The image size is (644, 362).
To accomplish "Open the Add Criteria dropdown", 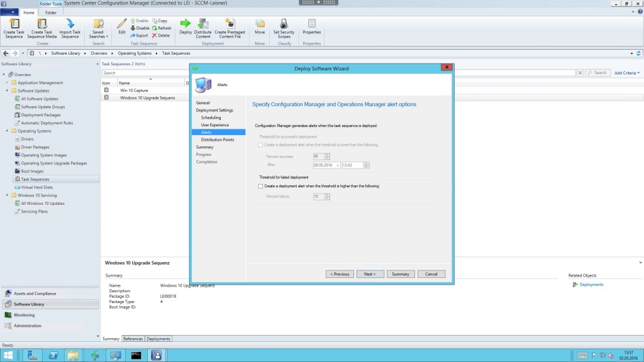I will (627, 73).
